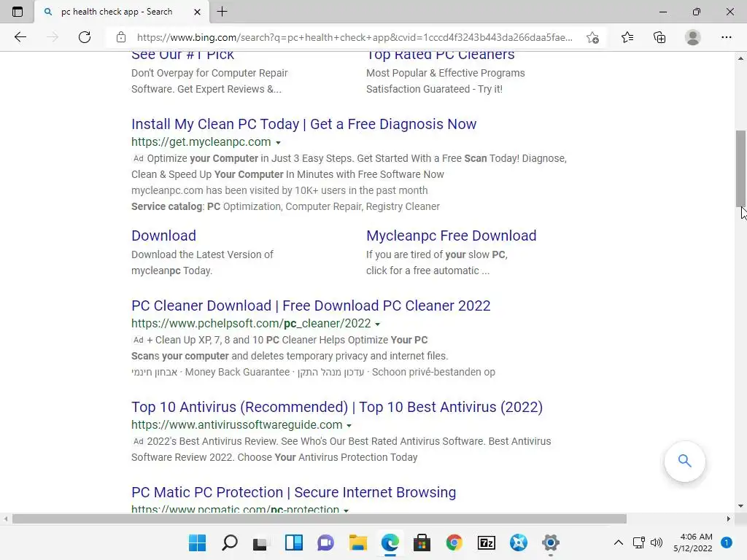
Task: Open the Favorites list icon
Action: 627,37
